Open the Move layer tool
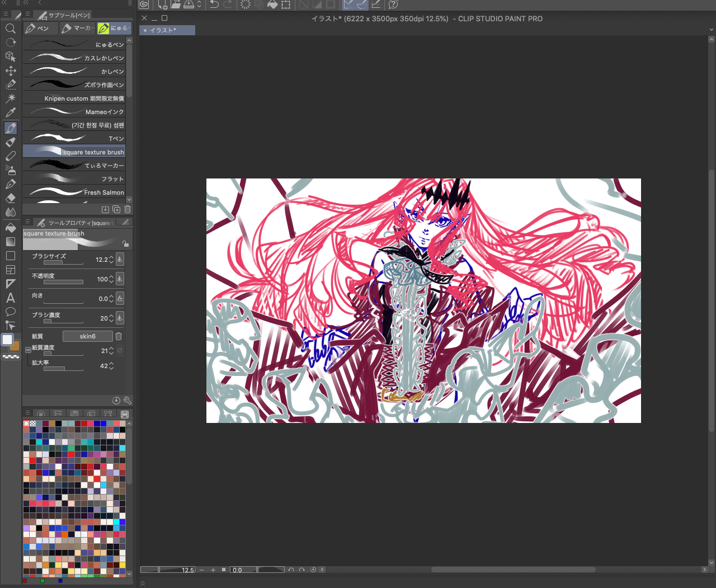 pyautogui.click(x=10, y=70)
